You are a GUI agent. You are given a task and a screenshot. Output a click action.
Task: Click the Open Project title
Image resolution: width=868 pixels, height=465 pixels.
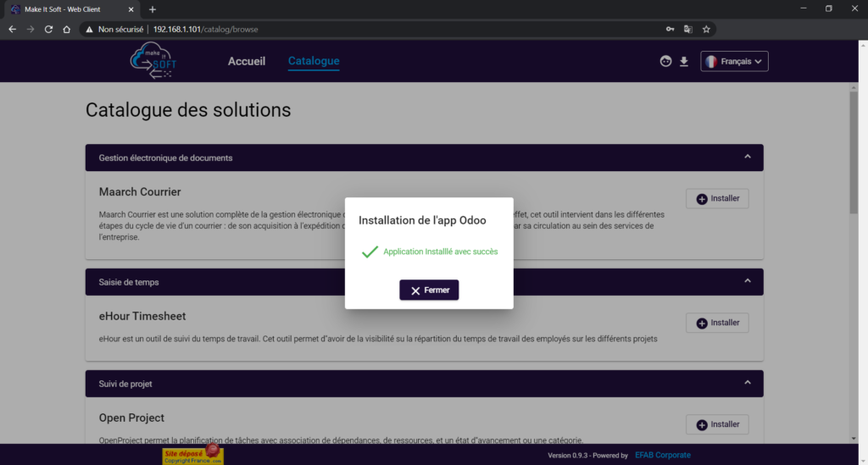(131, 418)
